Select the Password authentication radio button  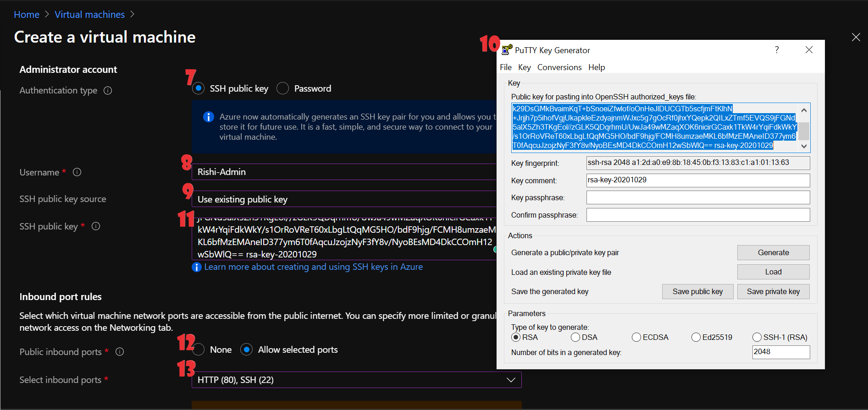click(283, 88)
